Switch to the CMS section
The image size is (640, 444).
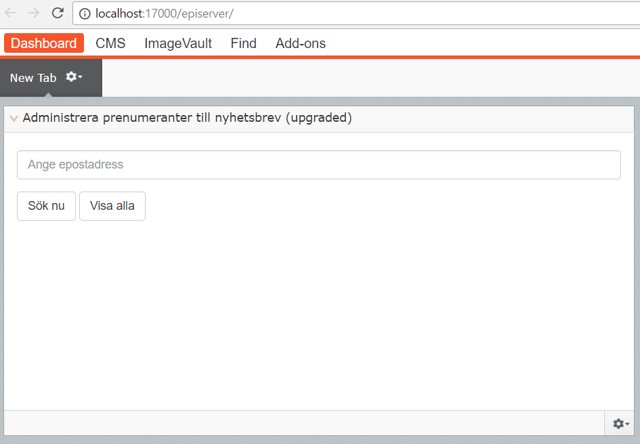pyautogui.click(x=110, y=43)
